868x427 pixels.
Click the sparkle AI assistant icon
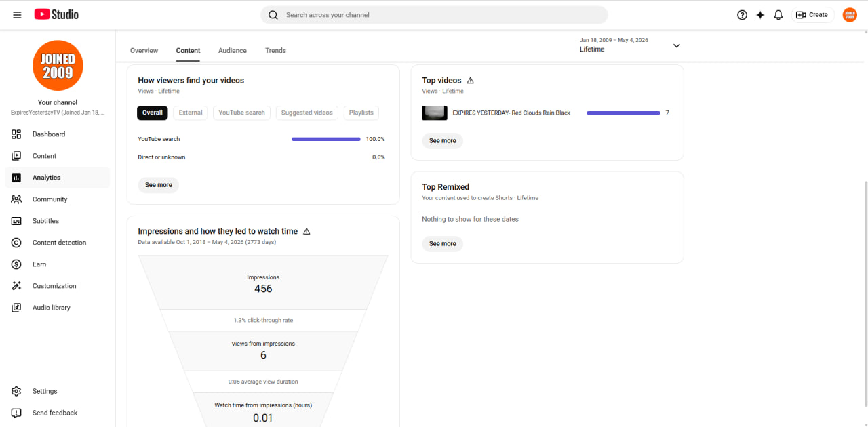pyautogui.click(x=760, y=15)
